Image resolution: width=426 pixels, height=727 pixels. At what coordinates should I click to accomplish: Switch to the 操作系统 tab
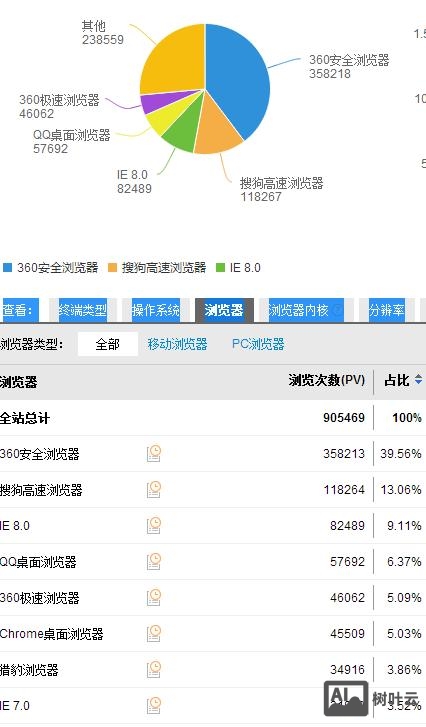(x=155, y=310)
